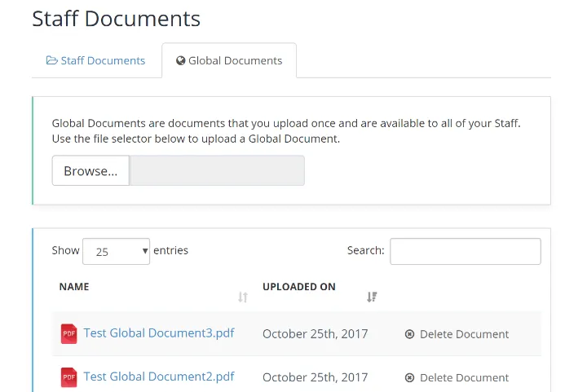This screenshot has width=587, height=392.
Task: Click the PDF icon for Test Global Document3.pdf
Action: pyautogui.click(x=68, y=333)
